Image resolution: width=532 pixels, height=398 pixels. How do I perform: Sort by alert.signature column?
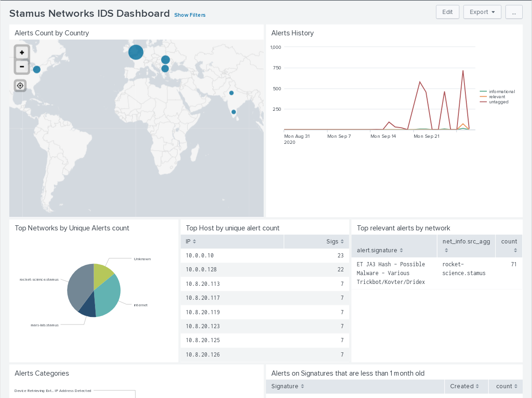(380, 250)
